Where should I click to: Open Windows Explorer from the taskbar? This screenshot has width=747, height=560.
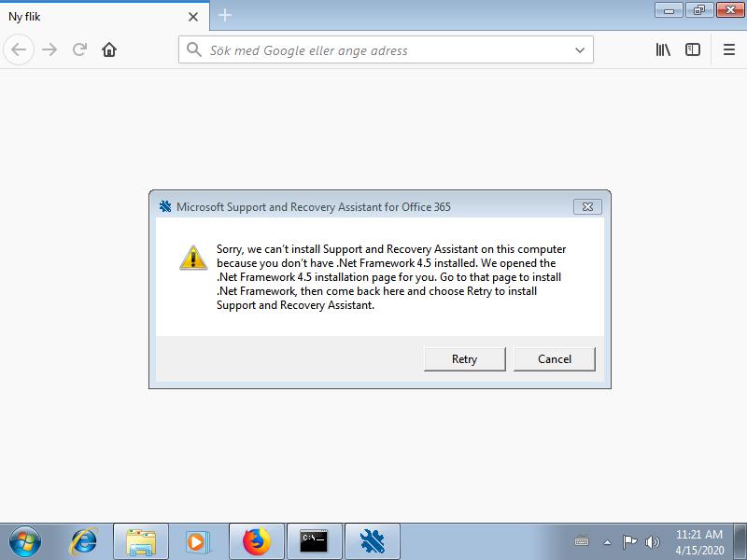pyautogui.click(x=141, y=542)
